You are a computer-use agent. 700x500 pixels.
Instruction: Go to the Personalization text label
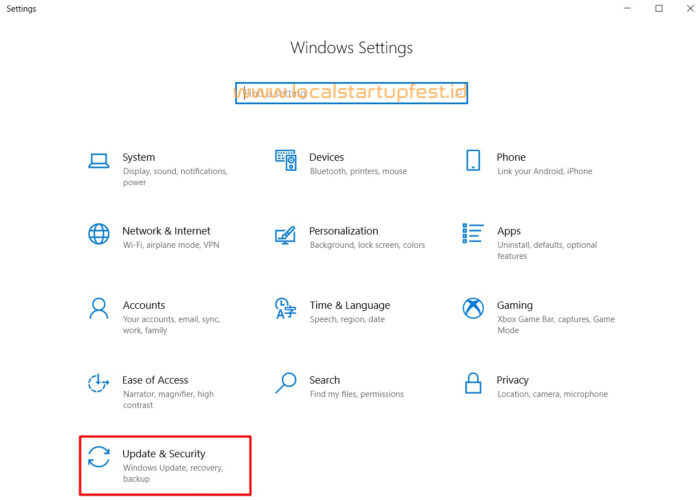tap(344, 231)
